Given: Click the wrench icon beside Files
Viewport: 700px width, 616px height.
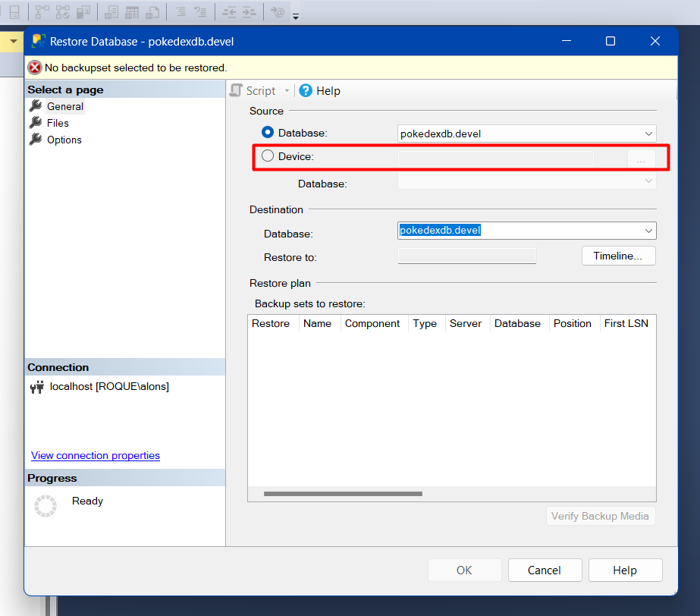Looking at the screenshot, I should click(x=36, y=123).
